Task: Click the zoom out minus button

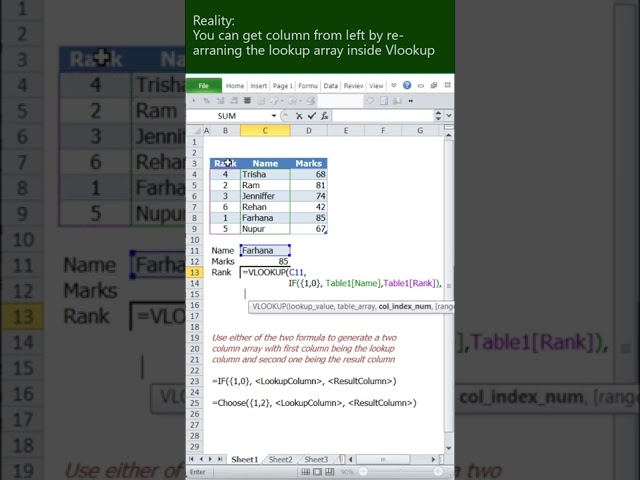Action: 363,472
